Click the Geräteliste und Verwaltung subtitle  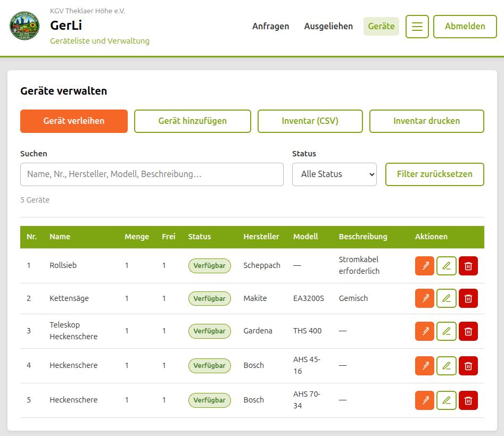(x=100, y=41)
